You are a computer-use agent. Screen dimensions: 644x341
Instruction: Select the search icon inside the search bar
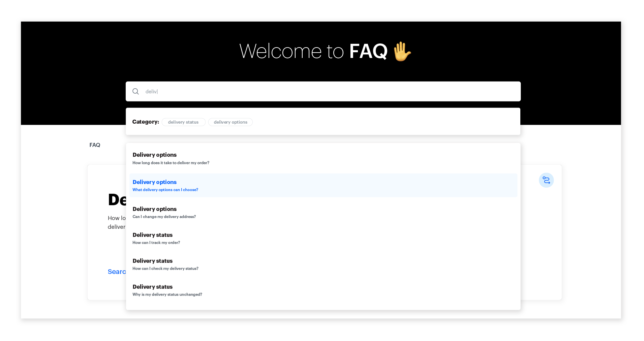(135, 91)
